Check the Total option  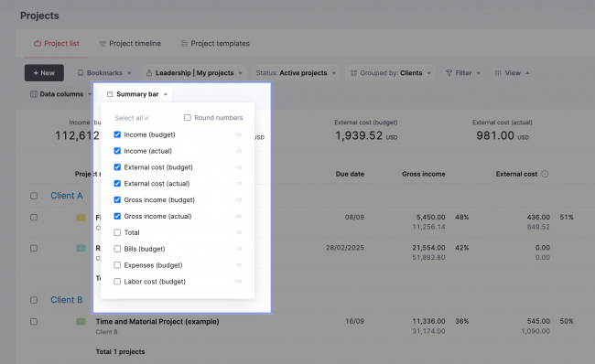117,232
